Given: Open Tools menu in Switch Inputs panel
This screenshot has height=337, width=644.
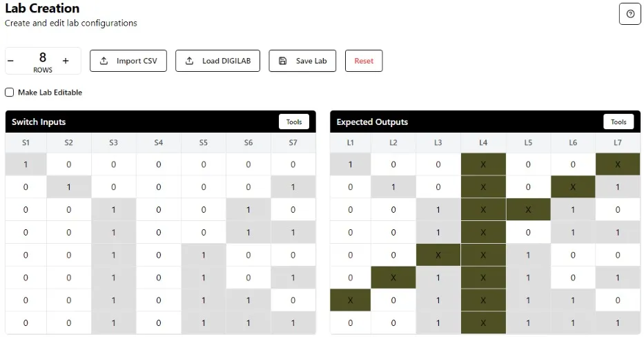Looking at the screenshot, I should click(x=294, y=122).
